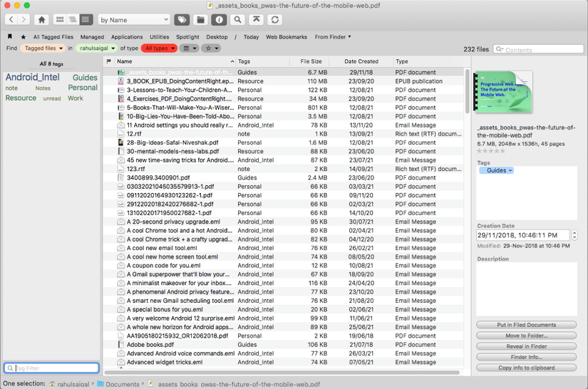588x389 pixels.
Task: Click the Contents search field
Action: (539, 49)
